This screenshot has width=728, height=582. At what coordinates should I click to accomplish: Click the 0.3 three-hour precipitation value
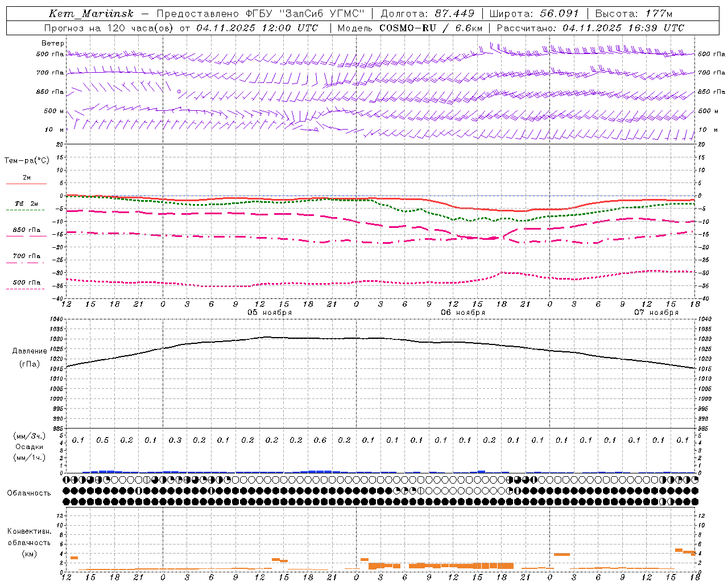(x=175, y=440)
